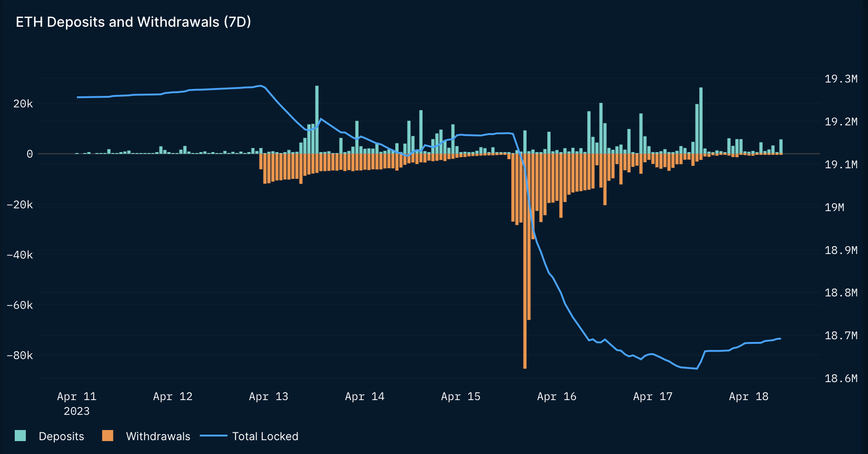Click the Apr 17 x-axis label
This screenshot has width=868, height=454.
(653, 396)
